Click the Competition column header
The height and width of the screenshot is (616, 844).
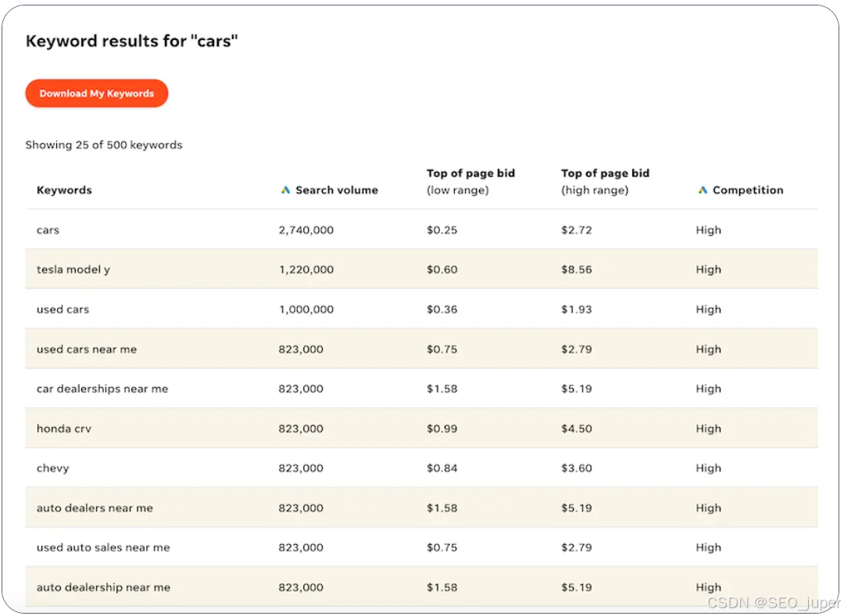pos(748,190)
